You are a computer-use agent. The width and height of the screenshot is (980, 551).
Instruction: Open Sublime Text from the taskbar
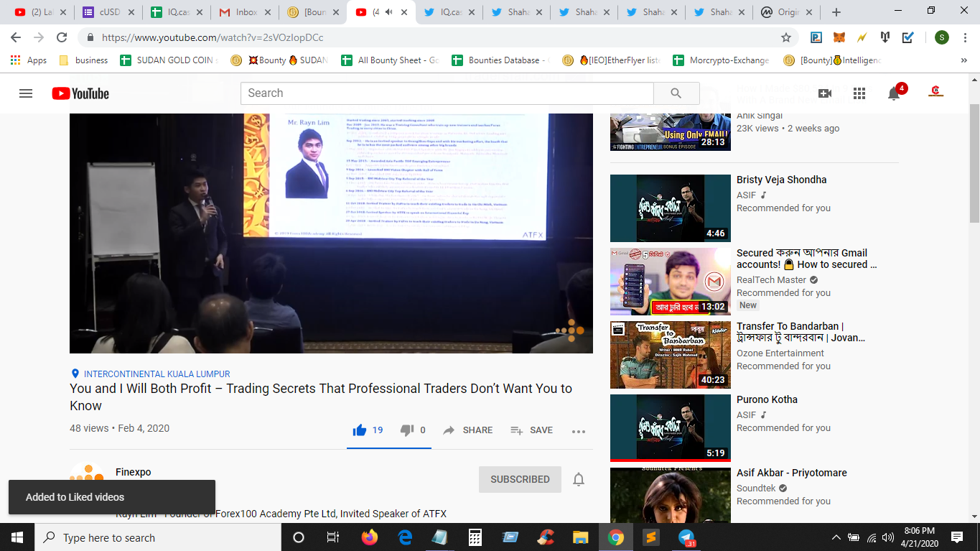click(x=651, y=537)
